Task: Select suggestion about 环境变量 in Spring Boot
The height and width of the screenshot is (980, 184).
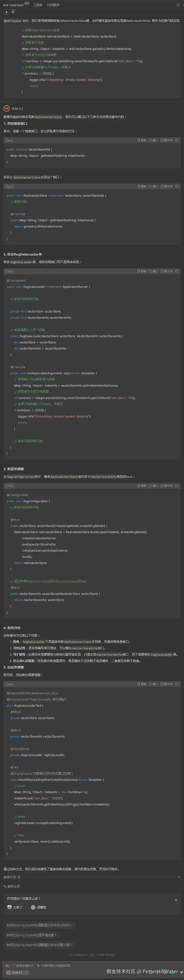Action: pos(31,935)
